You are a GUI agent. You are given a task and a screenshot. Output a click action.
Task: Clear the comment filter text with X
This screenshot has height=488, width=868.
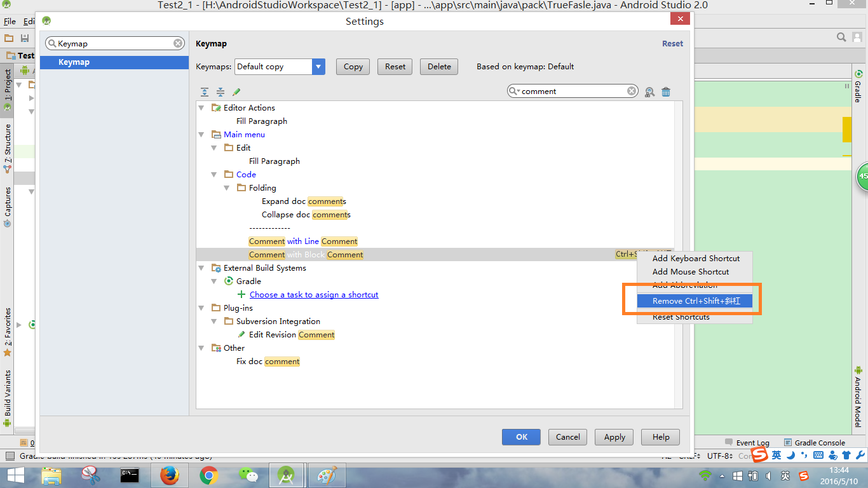click(x=632, y=91)
